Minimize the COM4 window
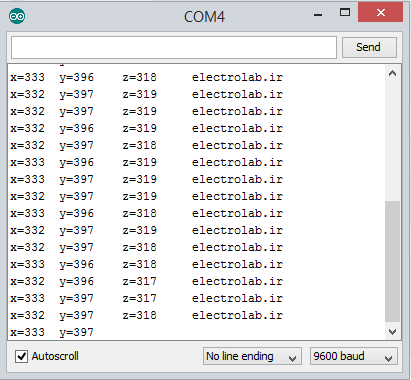The height and width of the screenshot is (380, 411). coord(318,14)
